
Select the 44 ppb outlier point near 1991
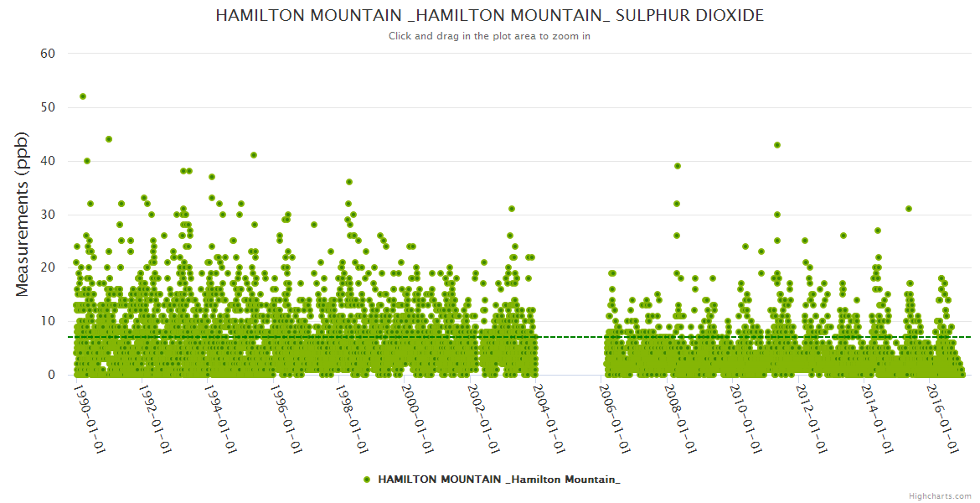(109, 139)
